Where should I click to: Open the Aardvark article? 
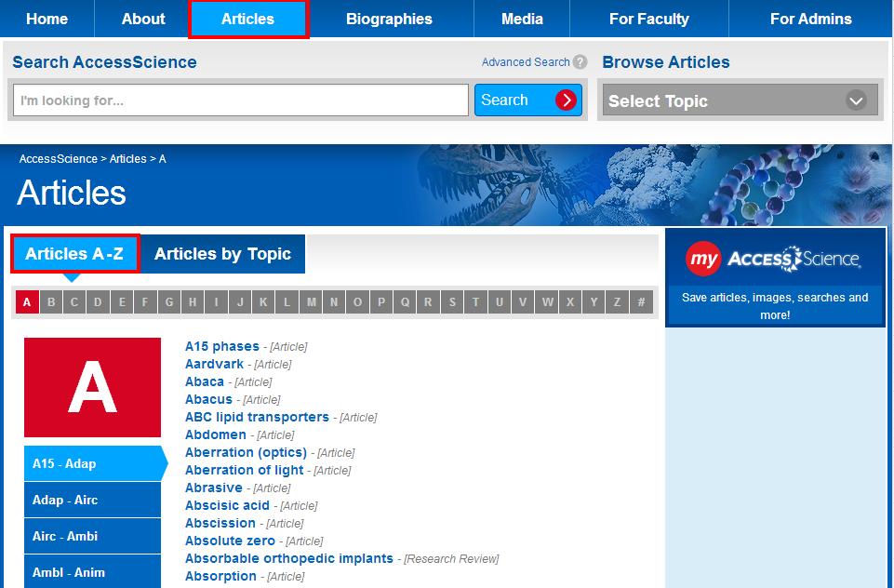[x=214, y=364]
